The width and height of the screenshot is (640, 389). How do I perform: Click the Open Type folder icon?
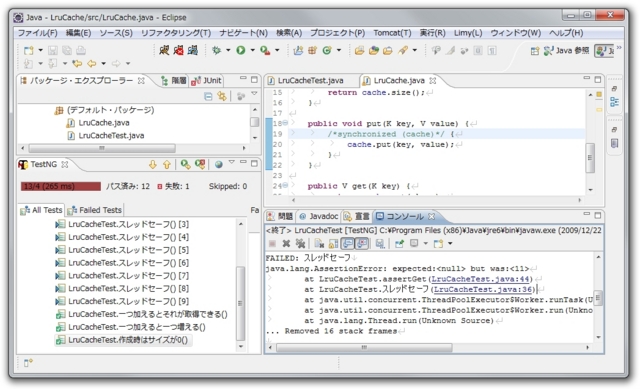pos(360,50)
